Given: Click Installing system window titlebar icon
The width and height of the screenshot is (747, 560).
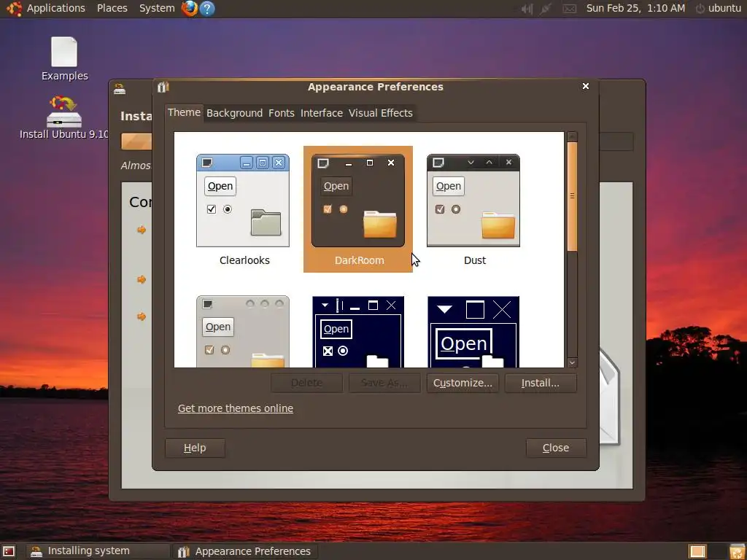Looking at the screenshot, I should click(x=120, y=89).
